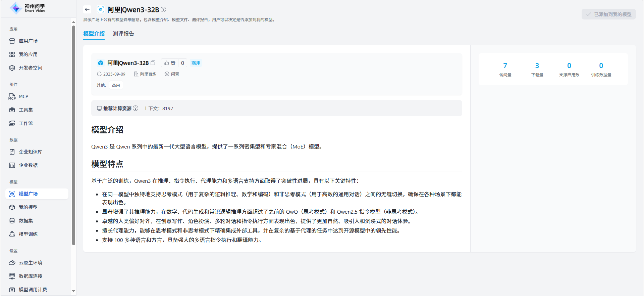Click the 神州问学 logo
This screenshot has height=296, width=644.
pos(28,8)
